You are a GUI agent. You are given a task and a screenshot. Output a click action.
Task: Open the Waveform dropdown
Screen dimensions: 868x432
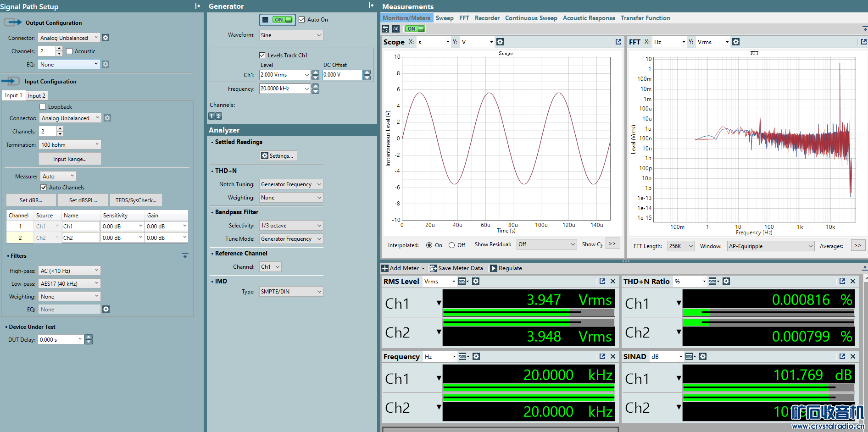point(291,35)
